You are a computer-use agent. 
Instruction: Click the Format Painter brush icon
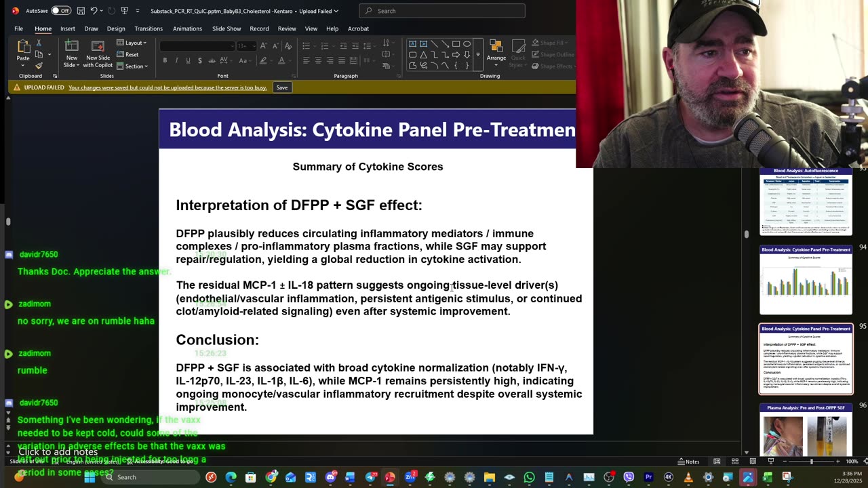point(39,65)
